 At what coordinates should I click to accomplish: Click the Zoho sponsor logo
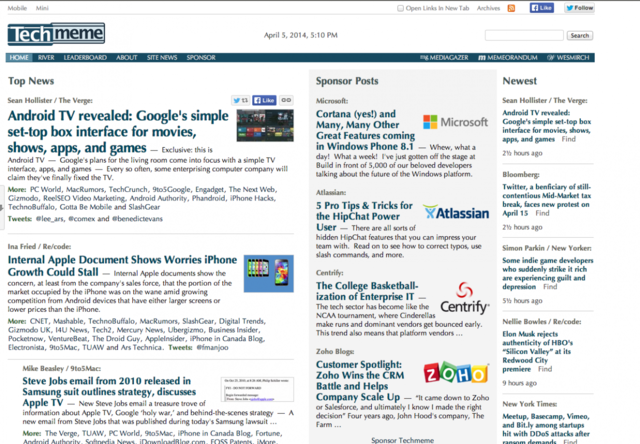[456, 372]
